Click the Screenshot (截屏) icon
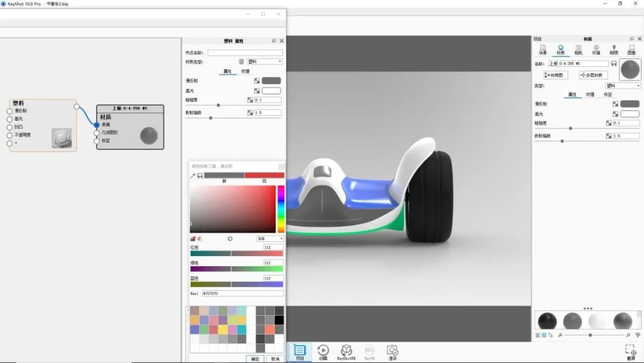Screen dimensions: 644x363 click(x=631, y=351)
